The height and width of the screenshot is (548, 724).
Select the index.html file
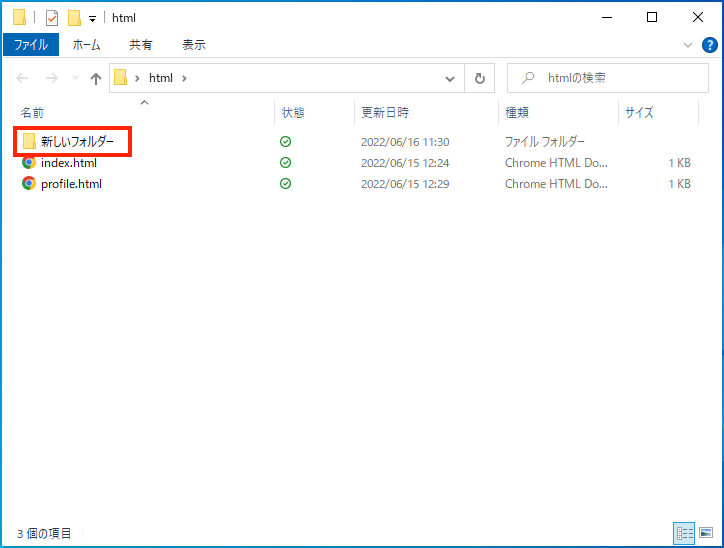coord(69,163)
